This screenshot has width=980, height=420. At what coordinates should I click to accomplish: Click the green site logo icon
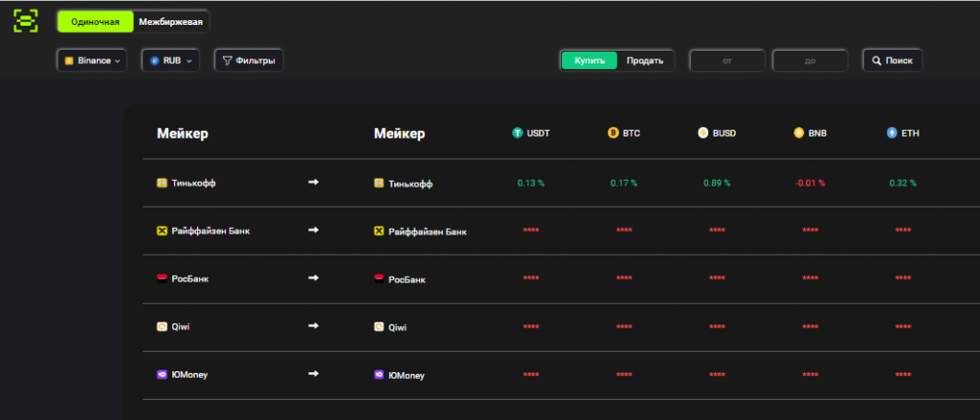tap(26, 21)
